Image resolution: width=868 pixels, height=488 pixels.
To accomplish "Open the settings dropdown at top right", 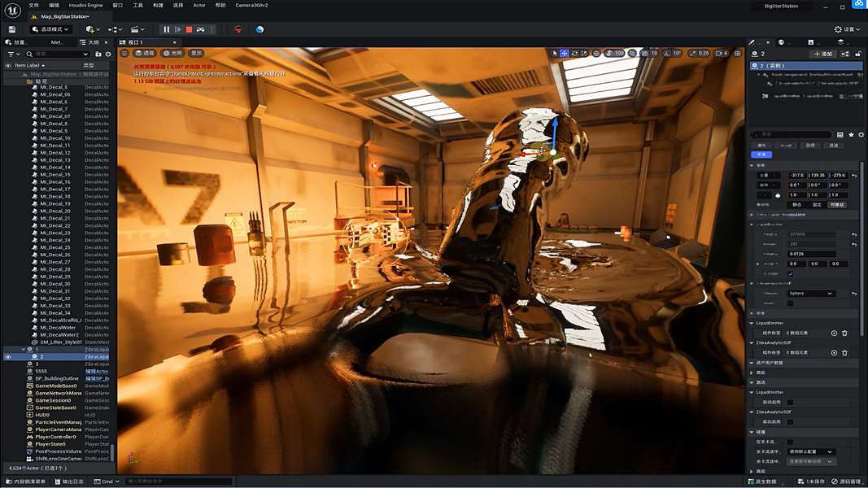I will (847, 29).
